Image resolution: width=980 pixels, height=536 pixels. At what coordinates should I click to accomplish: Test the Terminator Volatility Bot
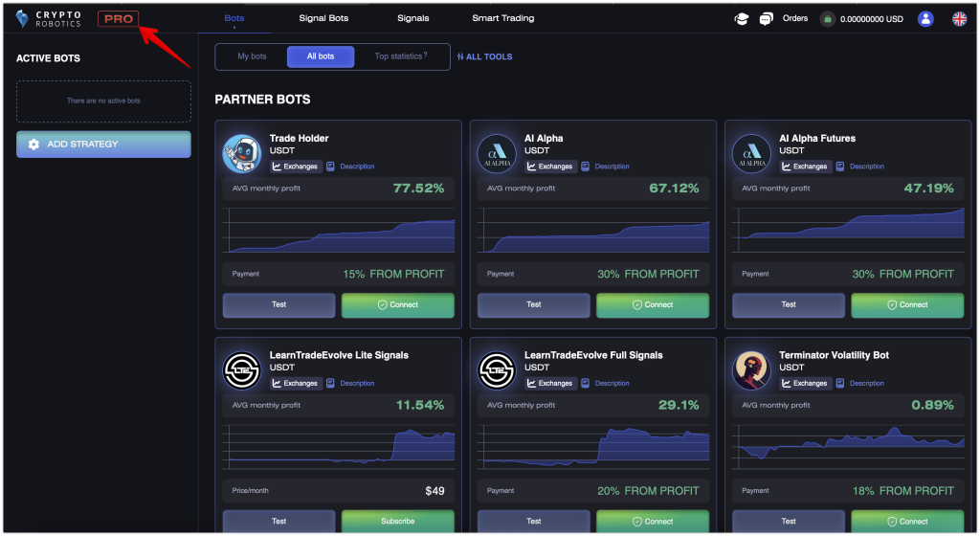[x=789, y=521]
